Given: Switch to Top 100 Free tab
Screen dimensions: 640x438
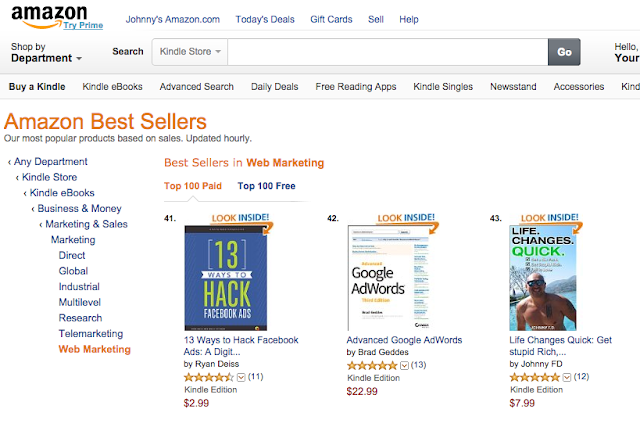Looking at the screenshot, I should (x=266, y=186).
